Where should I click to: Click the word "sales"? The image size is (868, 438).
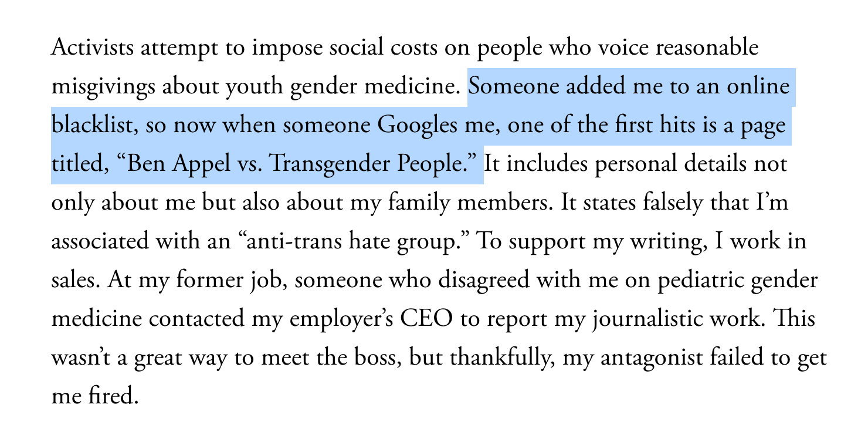75,281
